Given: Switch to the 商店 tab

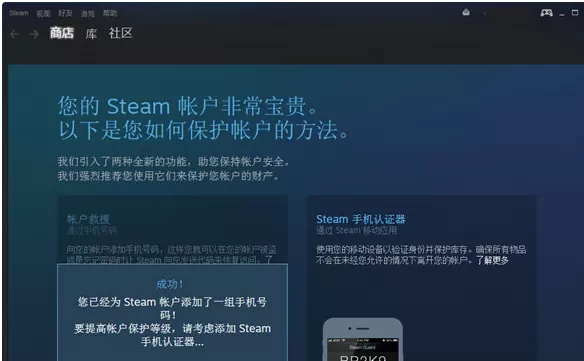Looking at the screenshot, I should (62, 33).
